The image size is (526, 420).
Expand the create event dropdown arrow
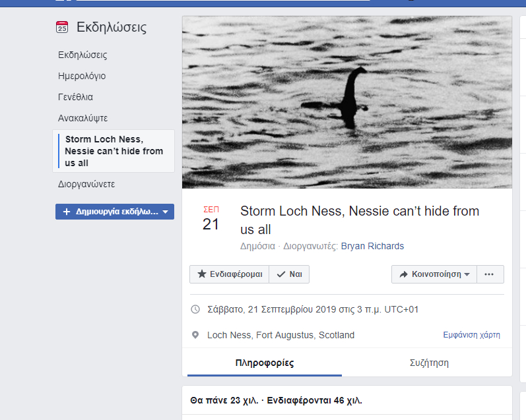165,212
